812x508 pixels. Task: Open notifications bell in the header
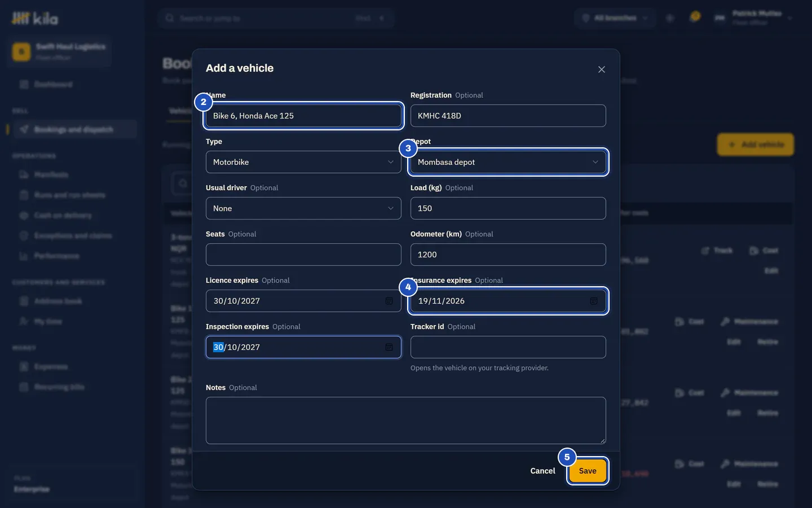[695, 17]
